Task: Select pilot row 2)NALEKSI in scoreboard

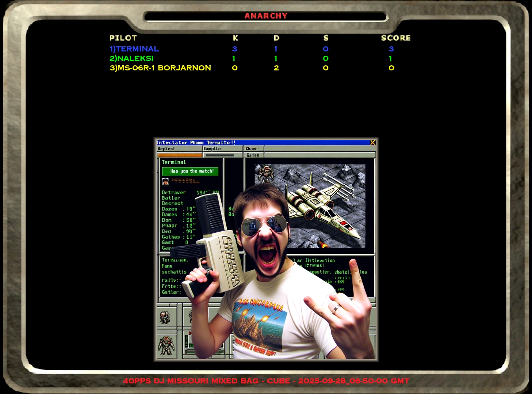Action: [131, 58]
